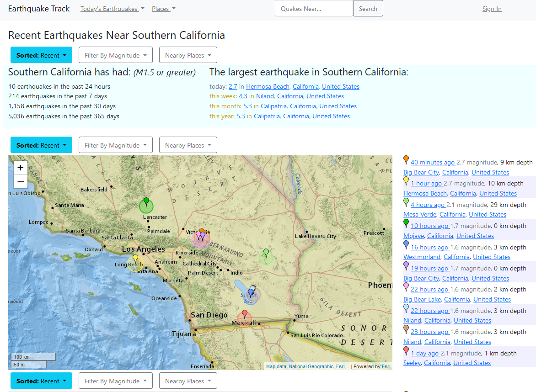Click the Quakes Near search field
This screenshot has height=392, width=536.
314,9
